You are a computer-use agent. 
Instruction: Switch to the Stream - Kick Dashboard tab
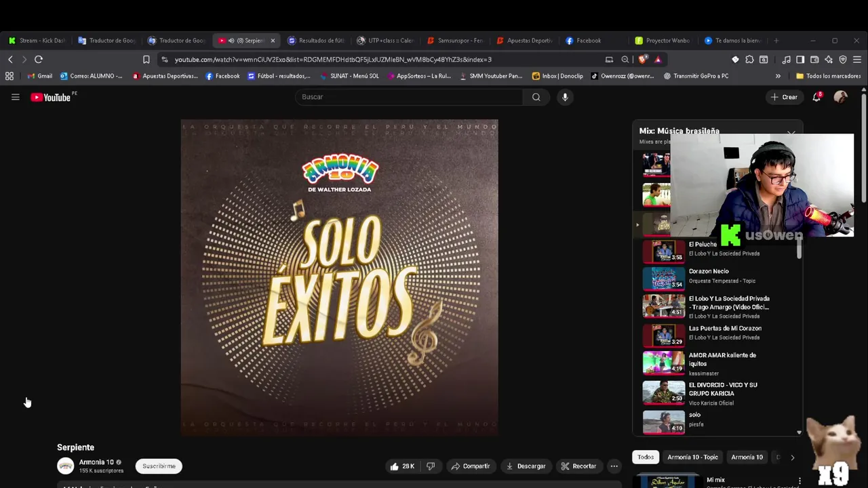coord(38,41)
